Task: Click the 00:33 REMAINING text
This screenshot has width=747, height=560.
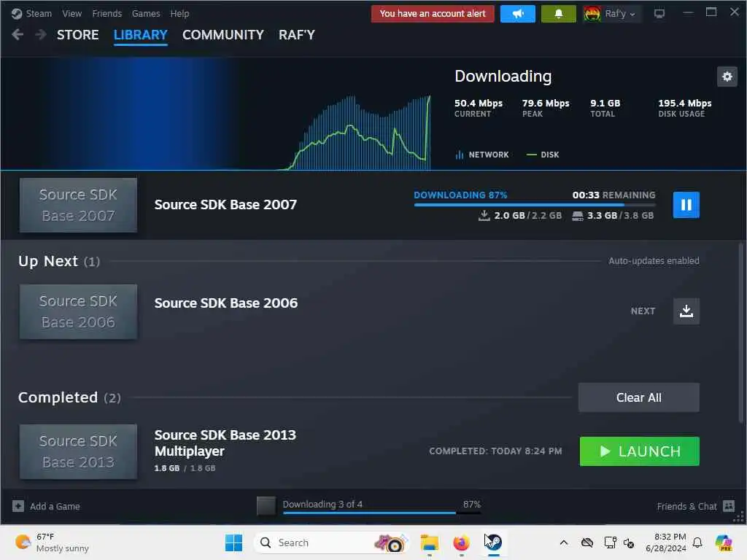Action: tap(614, 195)
